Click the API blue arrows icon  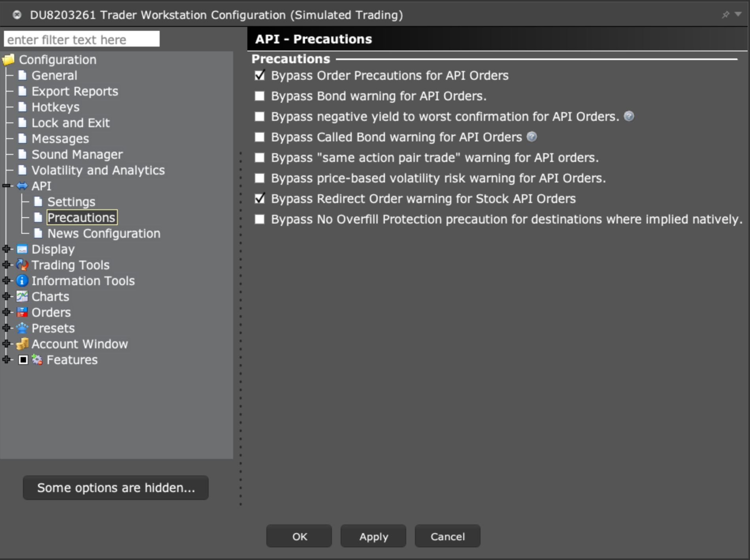pyautogui.click(x=23, y=186)
